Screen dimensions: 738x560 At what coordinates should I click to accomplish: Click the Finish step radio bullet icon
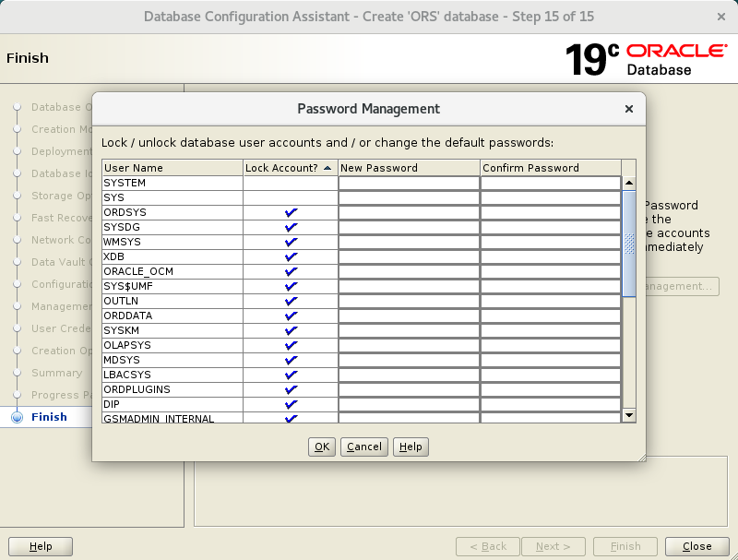(18, 417)
